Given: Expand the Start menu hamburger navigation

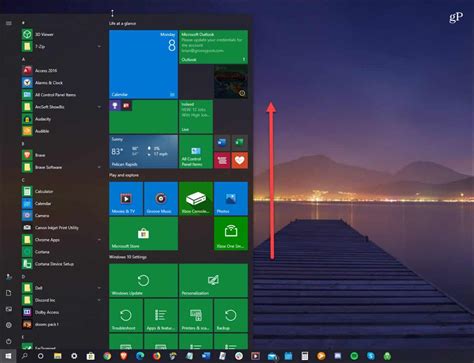Looking at the screenshot, I should pos(9,23).
